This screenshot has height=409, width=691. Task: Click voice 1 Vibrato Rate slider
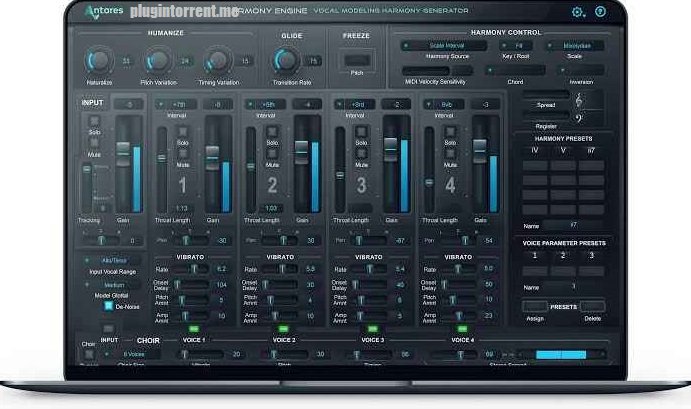[190, 268]
